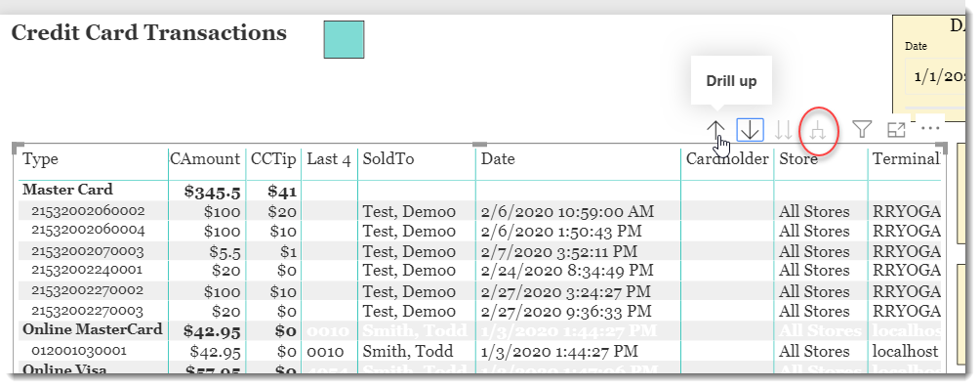Click the Date column header
Viewport: 980px width, 388px height.
point(498,159)
